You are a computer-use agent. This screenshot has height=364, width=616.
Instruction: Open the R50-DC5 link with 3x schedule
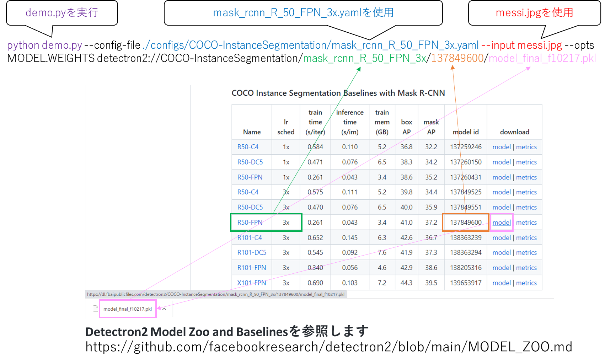click(x=250, y=207)
